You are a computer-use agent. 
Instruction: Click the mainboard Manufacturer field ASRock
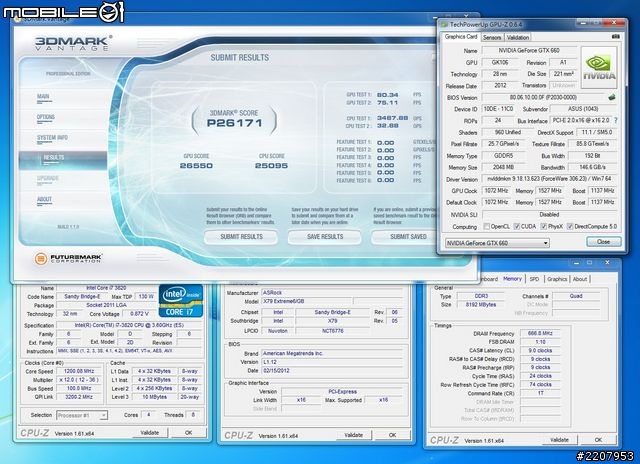[331, 293]
